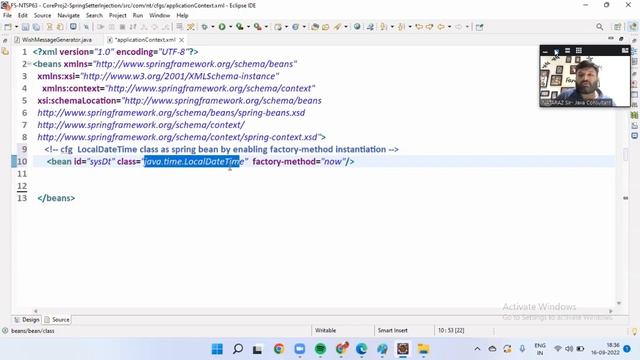Open the File menu
640x360 pixels.
tap(7, 16)
